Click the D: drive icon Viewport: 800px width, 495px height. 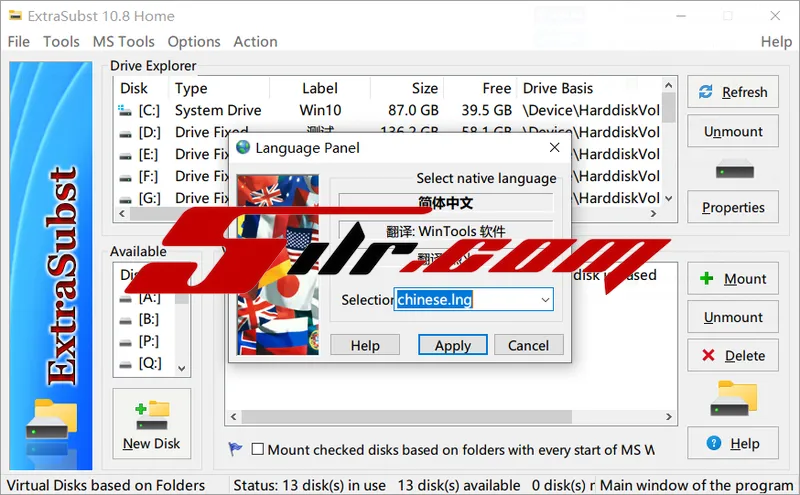point(126,134)
